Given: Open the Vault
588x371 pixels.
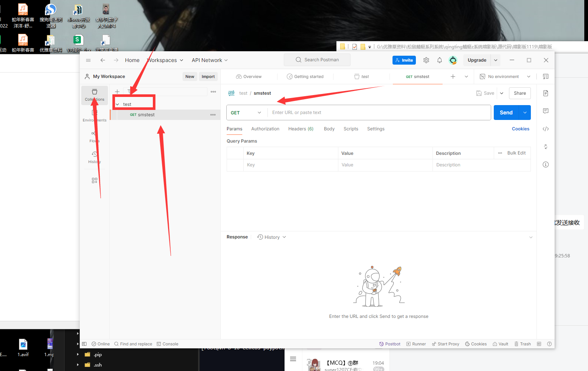Looking at the screenshot, I should (x=500, y=344).
